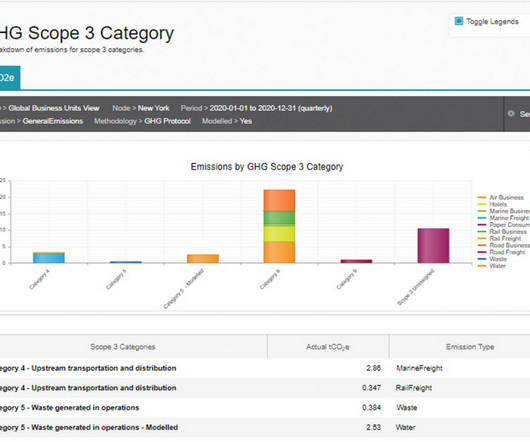Image resolution: width=530 pixels, height=442 pixels.
Task: Select the green segment of Category 6 bar
Action: pos(279,218)
